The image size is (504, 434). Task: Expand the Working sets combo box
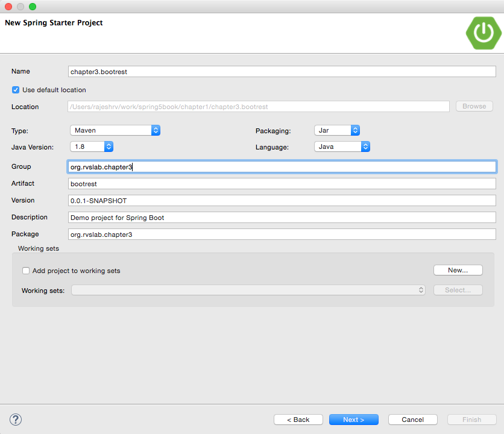pyautogui.click(x=248, y=290)
